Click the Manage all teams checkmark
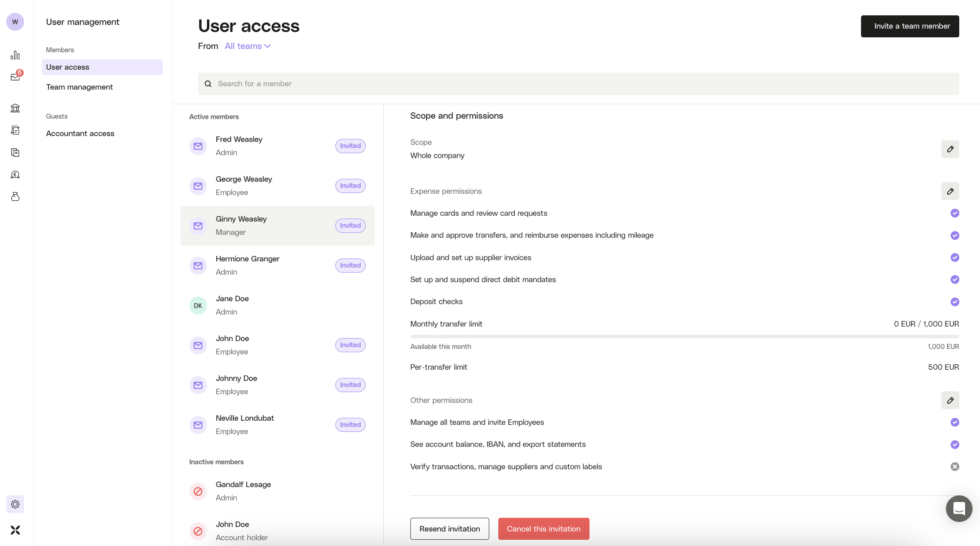The image size is (980, 546). [955, 422]
